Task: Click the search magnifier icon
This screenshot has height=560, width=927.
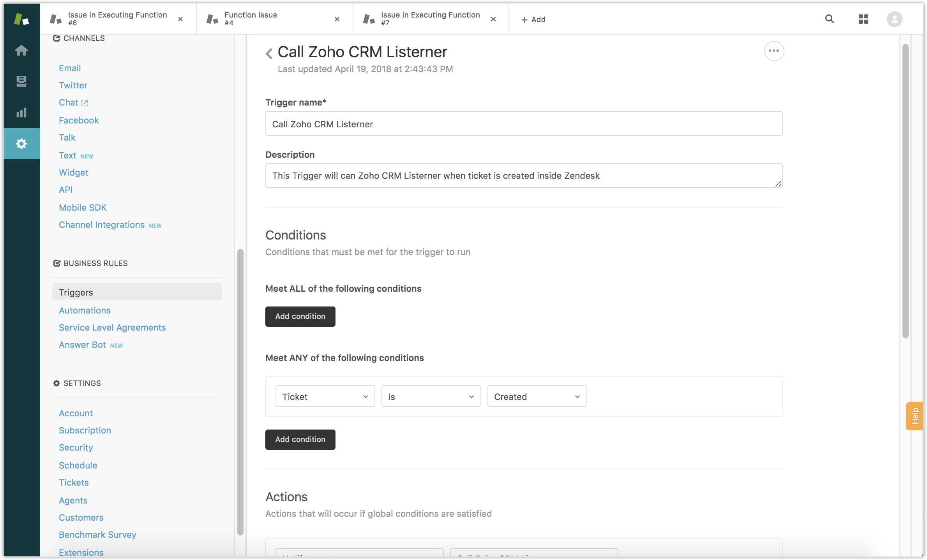Action: 829,19
